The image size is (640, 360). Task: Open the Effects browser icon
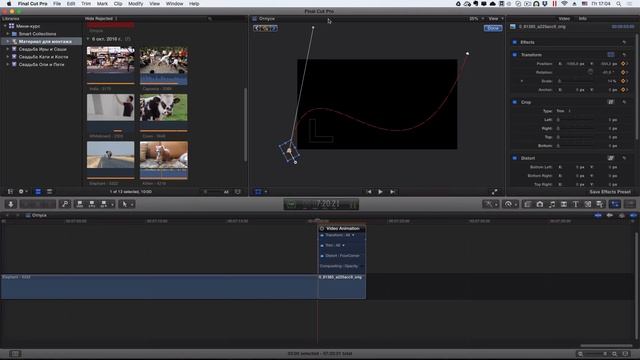(x=527, y=204)
